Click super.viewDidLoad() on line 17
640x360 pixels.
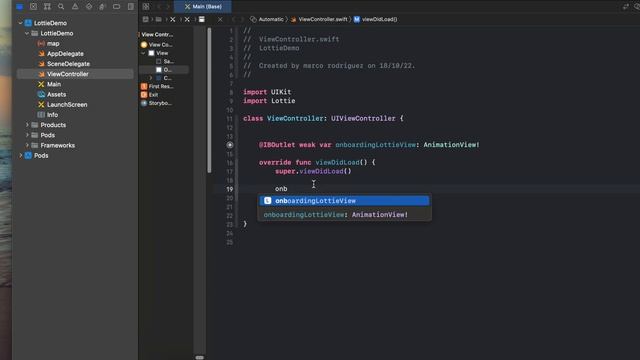(x=313, y=171)
